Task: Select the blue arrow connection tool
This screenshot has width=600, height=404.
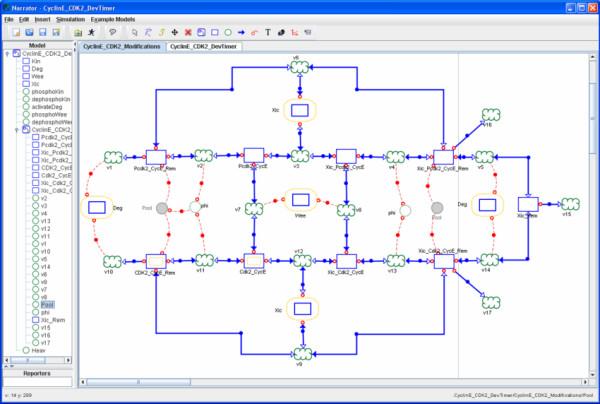Action: click(x=241, y=32)
